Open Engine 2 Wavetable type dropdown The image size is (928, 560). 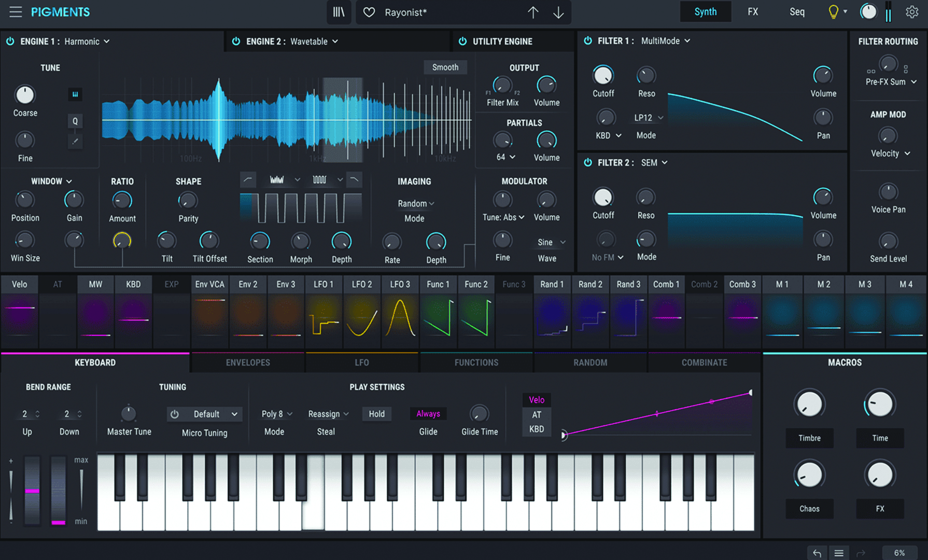(x=314, y=41)
